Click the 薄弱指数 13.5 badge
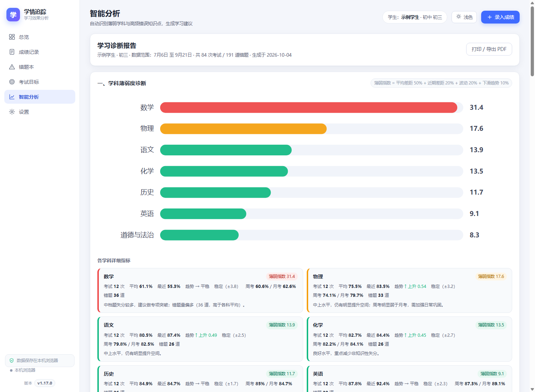 (x=491, y=325)
